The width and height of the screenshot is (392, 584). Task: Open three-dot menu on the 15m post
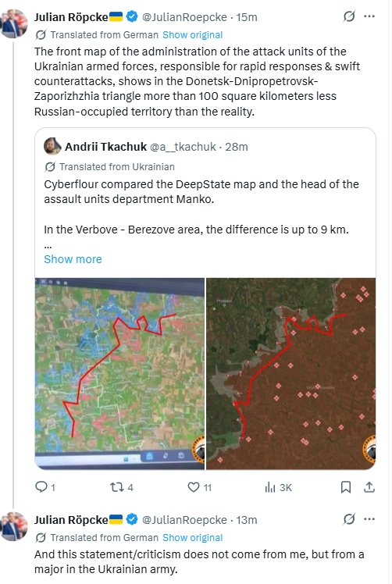point(369,16)
